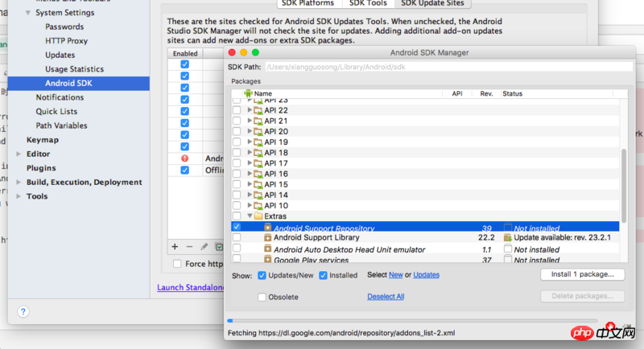Click the API 19 folder icon
Viewport: 644px width, 349px height.
258,142
